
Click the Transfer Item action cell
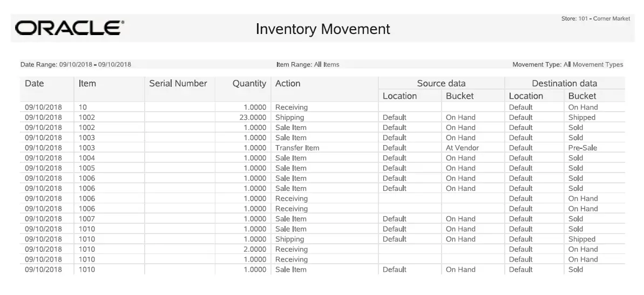[297, 148]
